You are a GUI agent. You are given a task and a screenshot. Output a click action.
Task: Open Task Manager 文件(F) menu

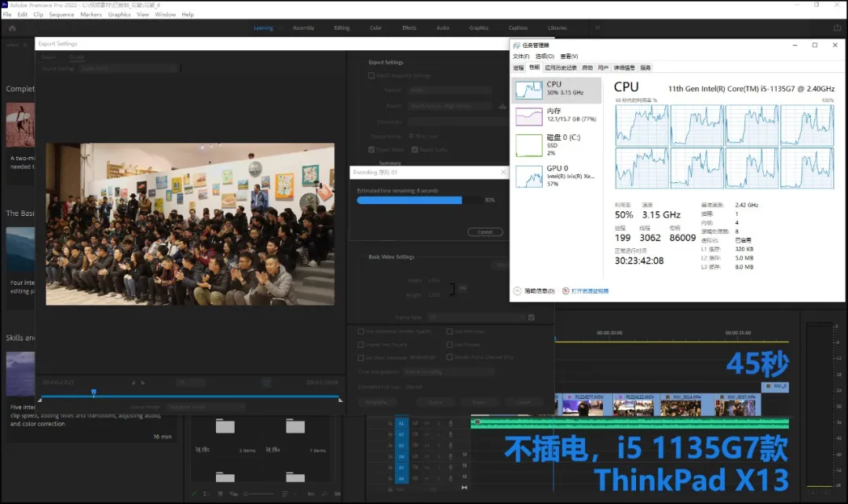521,57
